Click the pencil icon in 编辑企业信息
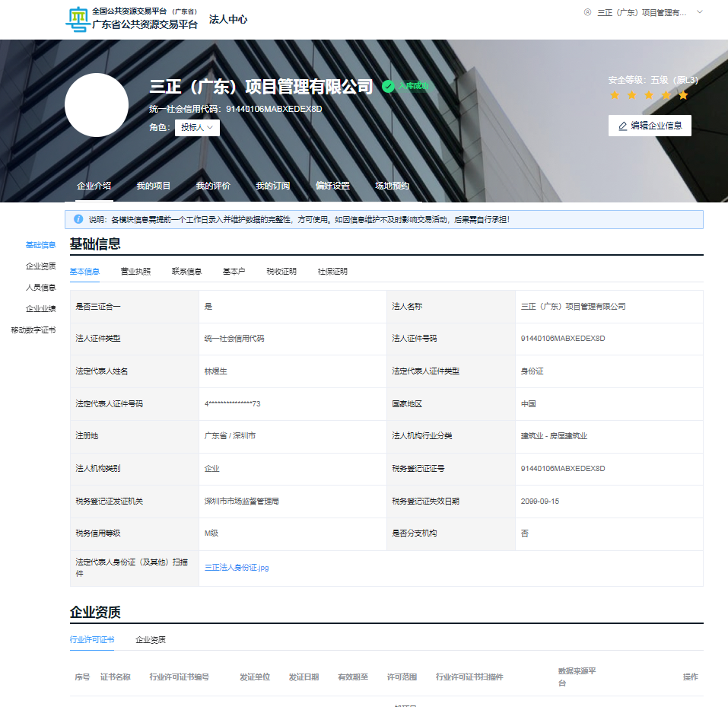 (622, 126)
